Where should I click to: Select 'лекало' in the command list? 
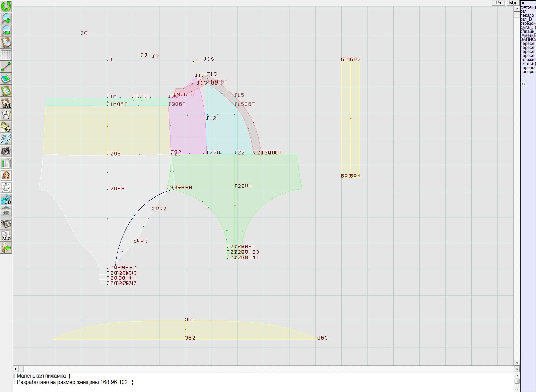(x=527, y=15)
